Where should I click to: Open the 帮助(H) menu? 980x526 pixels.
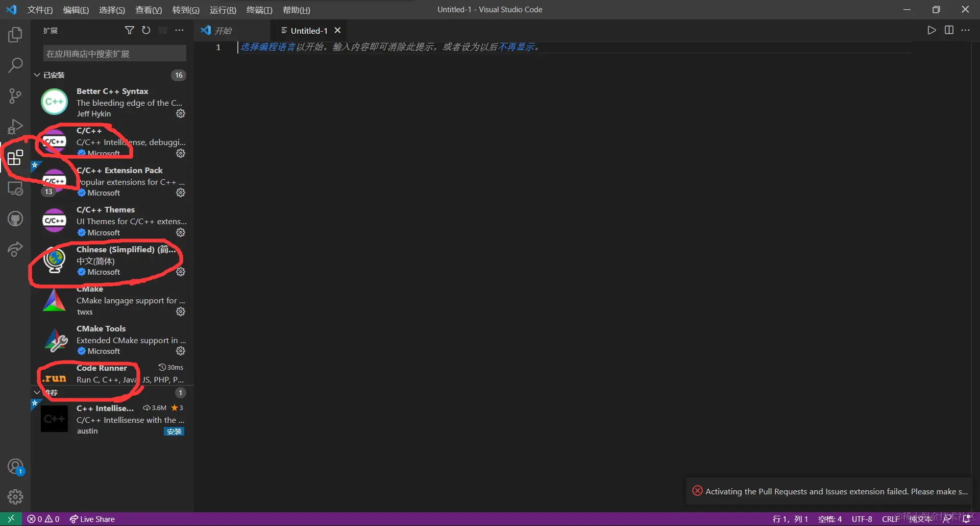297,10
